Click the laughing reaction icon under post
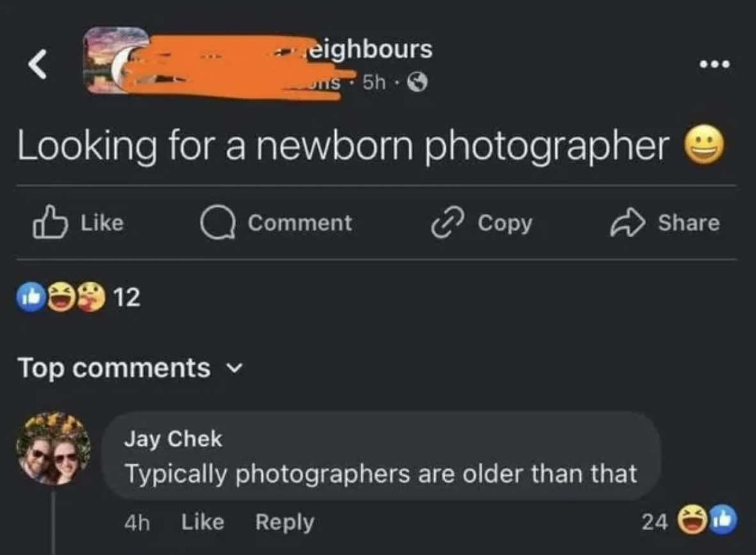Screen dimensions: 756x555 (60, 297)
